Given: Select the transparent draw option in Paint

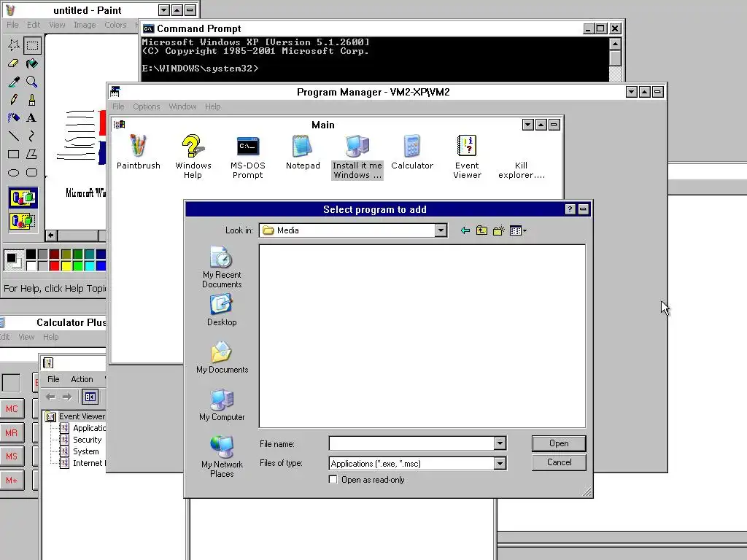Looking at the screenshot, I should point(23,221).
